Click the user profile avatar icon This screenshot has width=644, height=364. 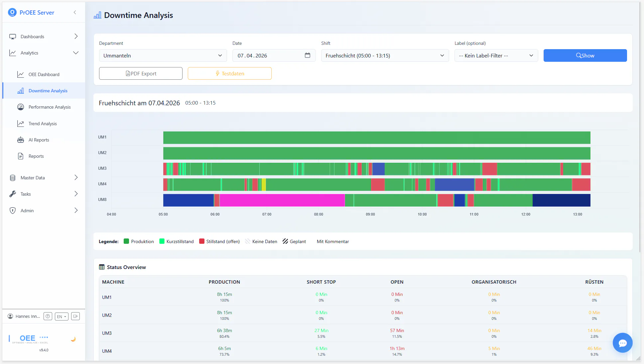tap(10, 316)
